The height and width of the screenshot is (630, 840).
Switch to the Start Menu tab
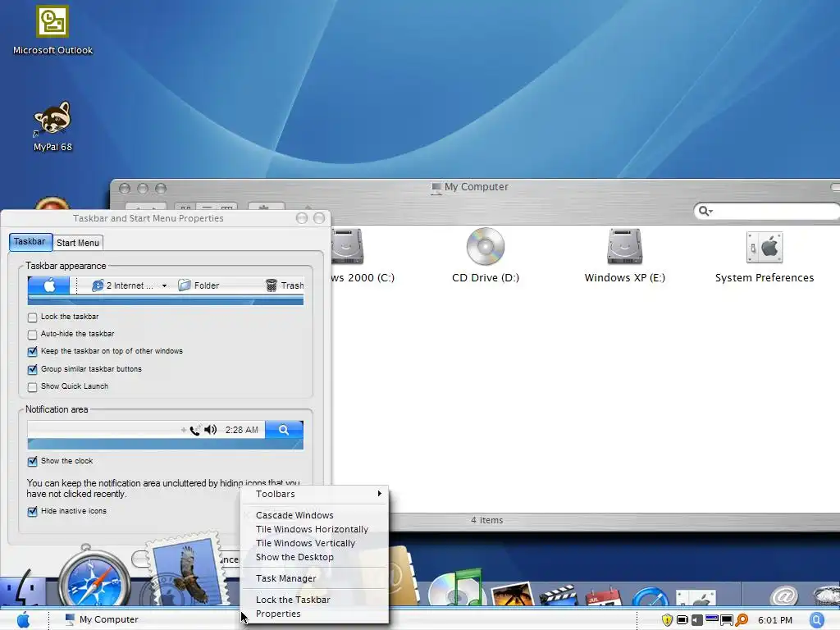[78, 243]
